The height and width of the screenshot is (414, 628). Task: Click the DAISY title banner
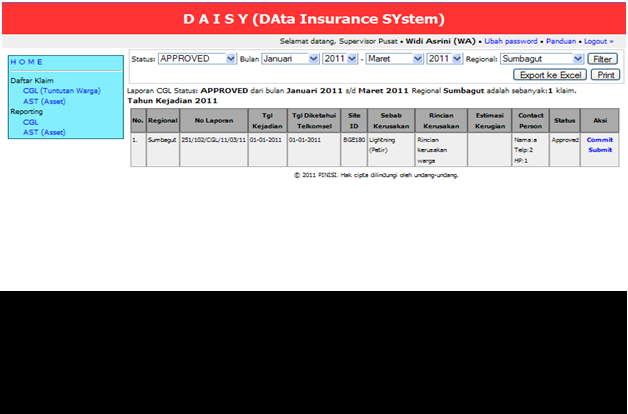pos(314,19)
